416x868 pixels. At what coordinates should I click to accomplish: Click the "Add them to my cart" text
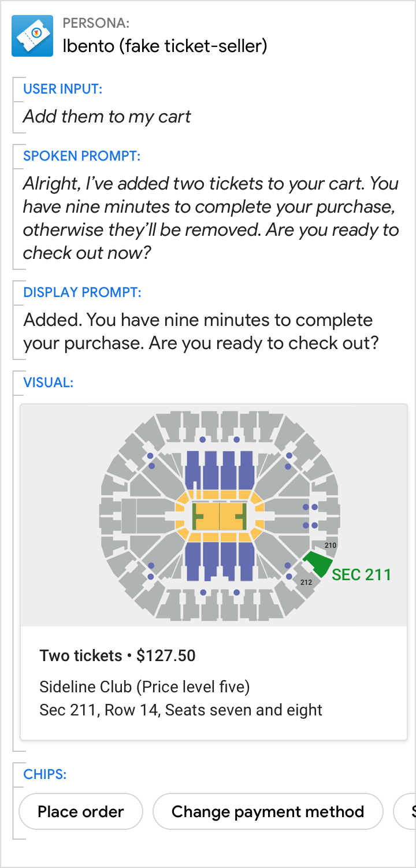(107, 117)
